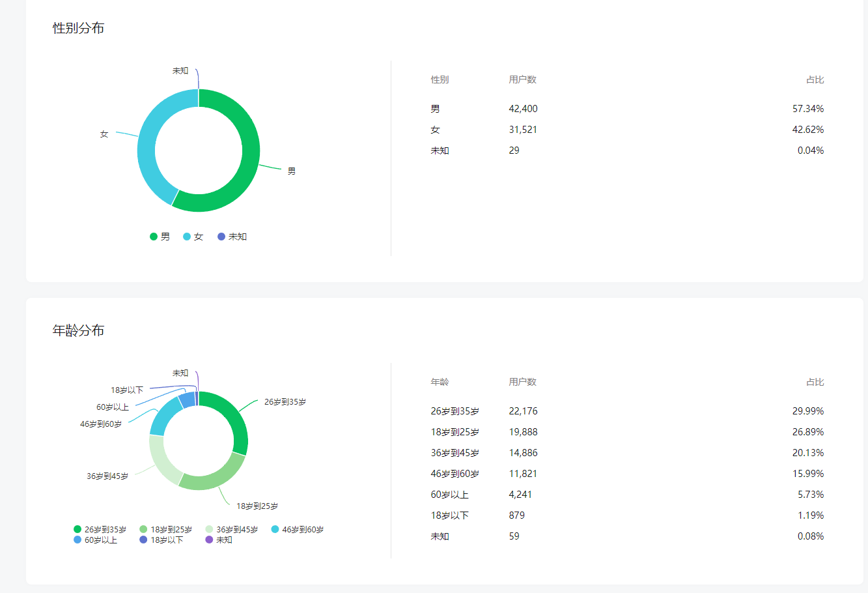
Task: Select the dark green 26-35 age donut segment
Action: click(x=234, y=417)
